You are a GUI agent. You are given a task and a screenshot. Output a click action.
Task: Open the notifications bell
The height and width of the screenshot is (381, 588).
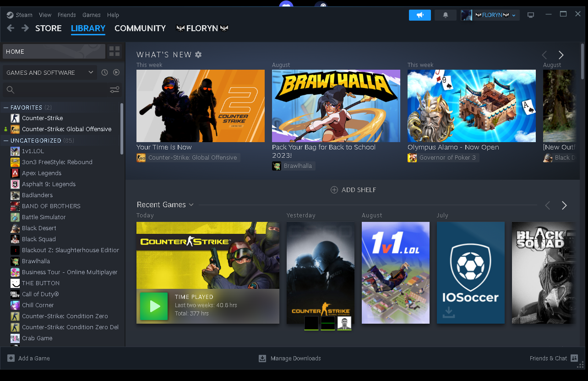(x=445, y=15)
